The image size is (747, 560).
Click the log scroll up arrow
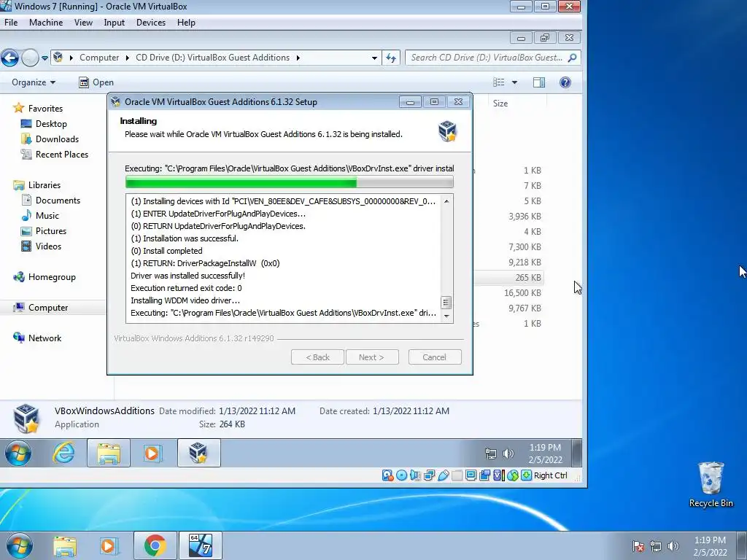click(446, 201)
